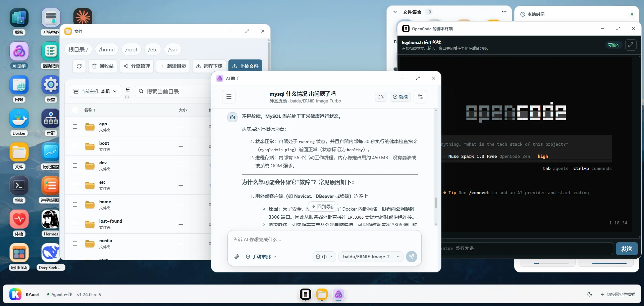Click the 发送 button in OpenCode terminal
Screen dimensions: 644x306
pyautogui.click(x=627, y=249)
